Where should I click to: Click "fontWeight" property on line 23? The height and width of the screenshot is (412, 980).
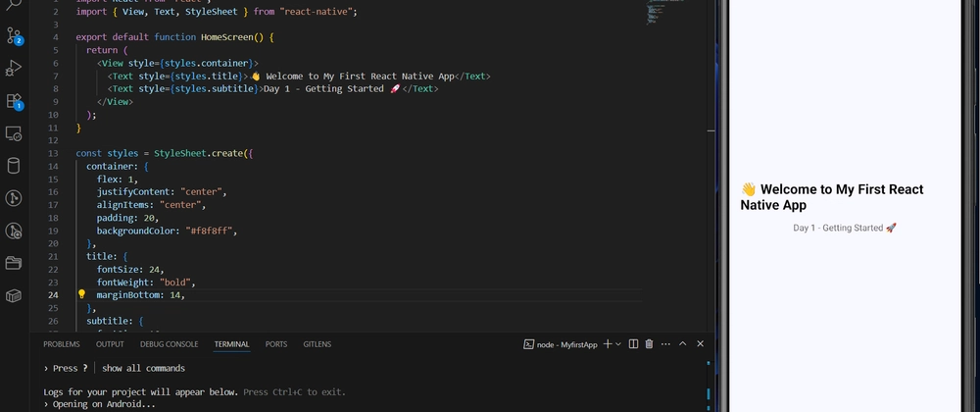(122, 283)
